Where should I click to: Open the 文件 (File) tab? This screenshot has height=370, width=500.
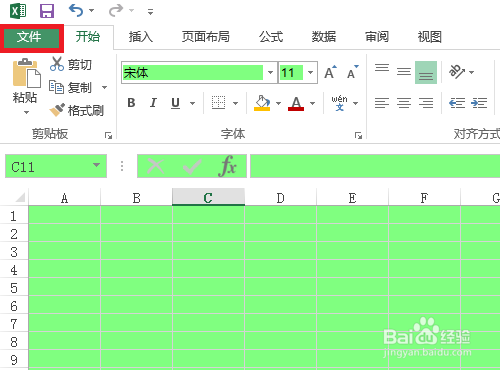tap(31, 37)
